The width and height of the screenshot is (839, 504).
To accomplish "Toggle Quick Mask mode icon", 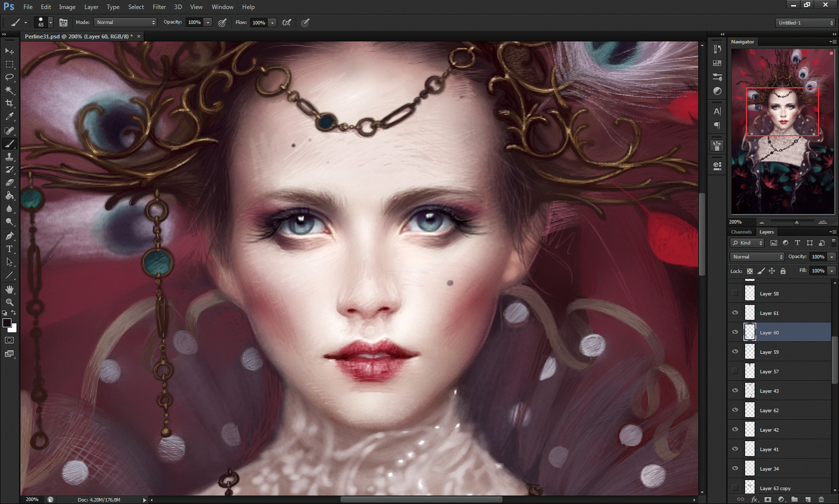I will pos(9,340).
